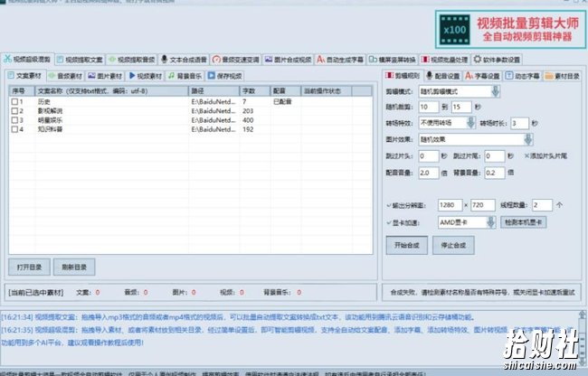Screen dimensions: 588x376
Task: Click the 字数 column header
Action: (x=255, y=91)
